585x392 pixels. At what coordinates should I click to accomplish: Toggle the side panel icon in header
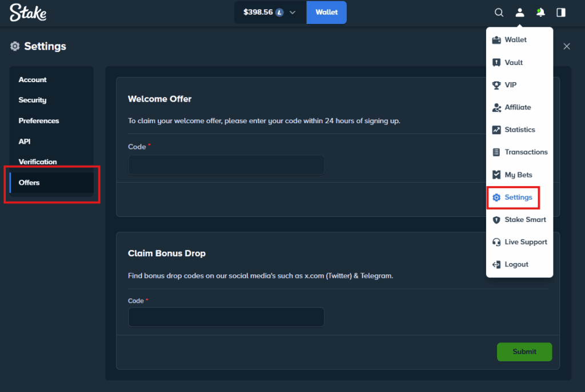561,13
